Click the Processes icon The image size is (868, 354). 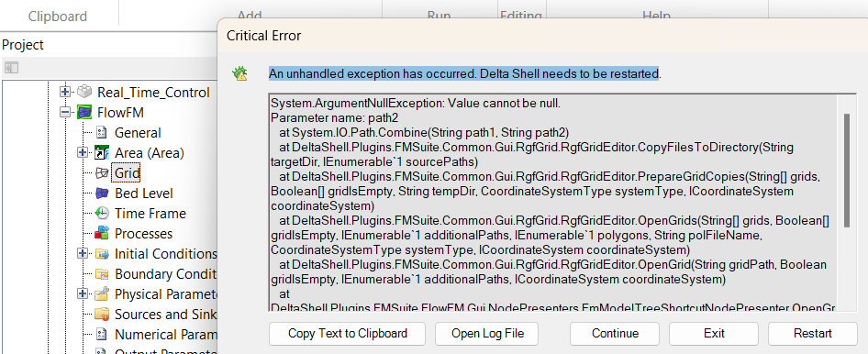coord(101,234)
